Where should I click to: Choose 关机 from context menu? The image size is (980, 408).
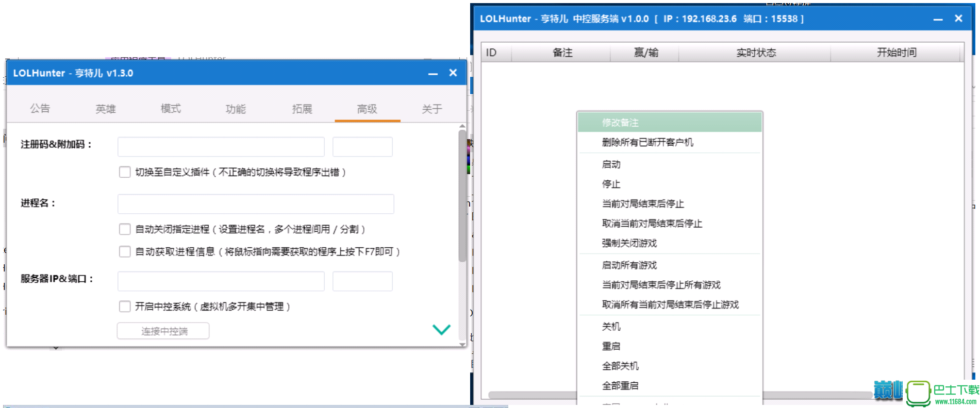[x=670, y=327]
